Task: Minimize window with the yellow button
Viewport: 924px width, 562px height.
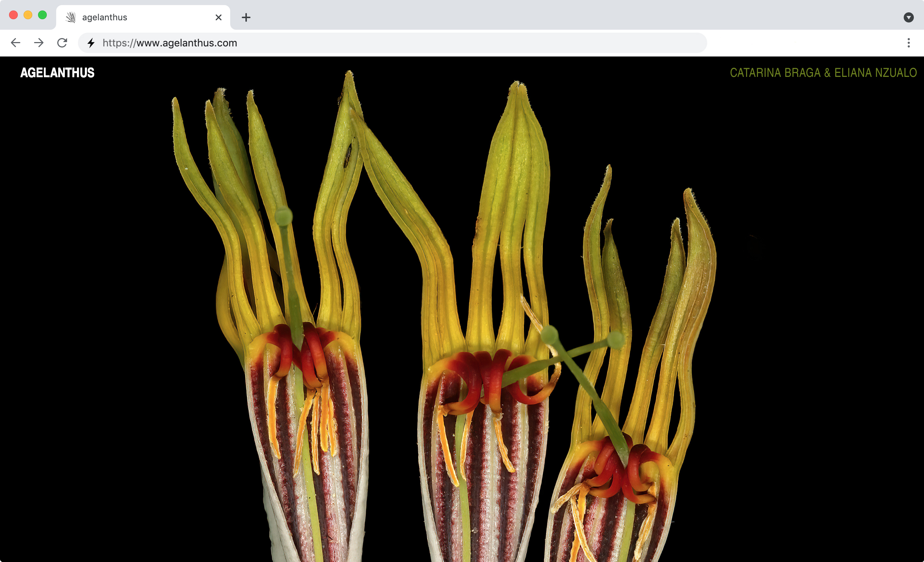Action: [28, 15]
